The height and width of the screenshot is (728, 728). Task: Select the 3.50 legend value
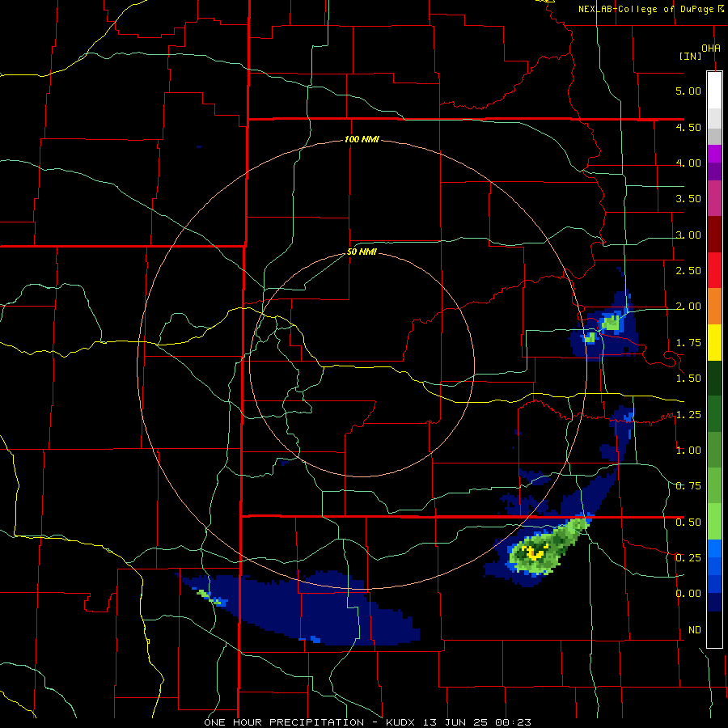coord(688,199)
